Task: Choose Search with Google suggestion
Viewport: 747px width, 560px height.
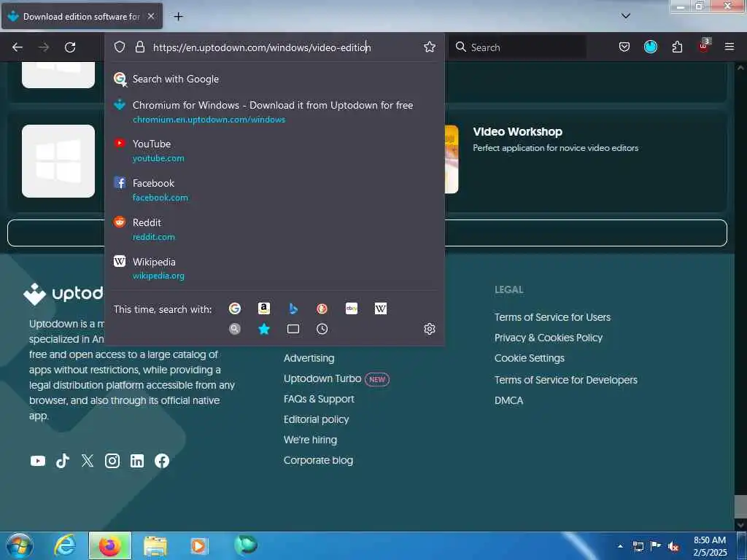Action: pyautogui.click(x=274, y=79)
